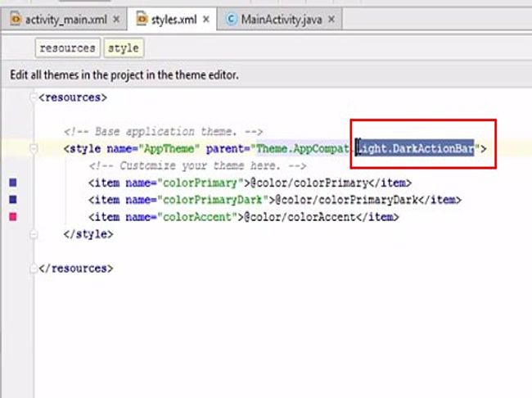Image resolution: width=532 pixels, height=398 pixels.
Task: Click the XML file icon on styles.xml tab
Action: pos(142,19)
